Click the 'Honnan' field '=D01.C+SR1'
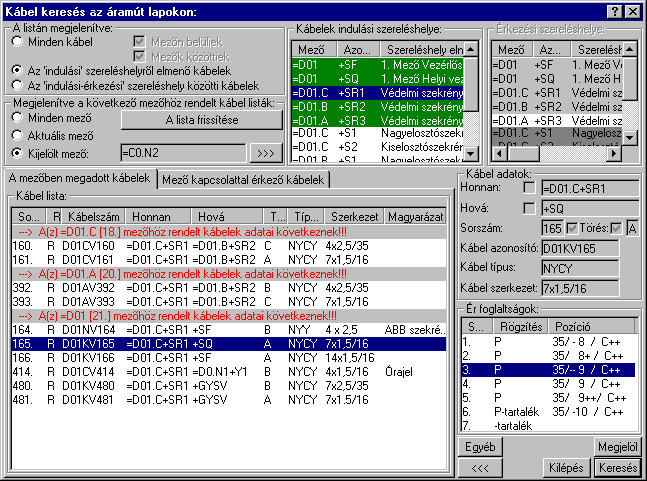The width and height of the screenshot is (647, 481). [x=590, y=189]
